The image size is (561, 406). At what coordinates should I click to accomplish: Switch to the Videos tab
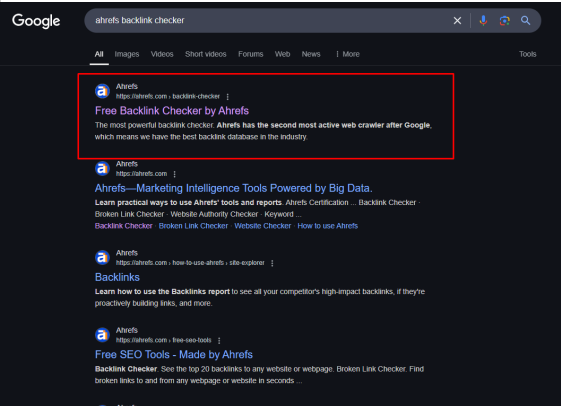coord(162,54)
